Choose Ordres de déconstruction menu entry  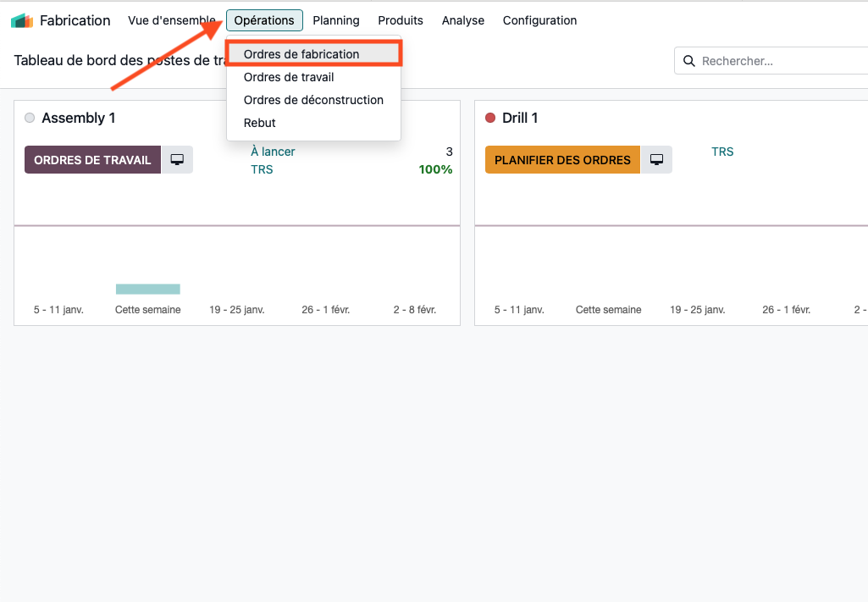tap(313, 100)
